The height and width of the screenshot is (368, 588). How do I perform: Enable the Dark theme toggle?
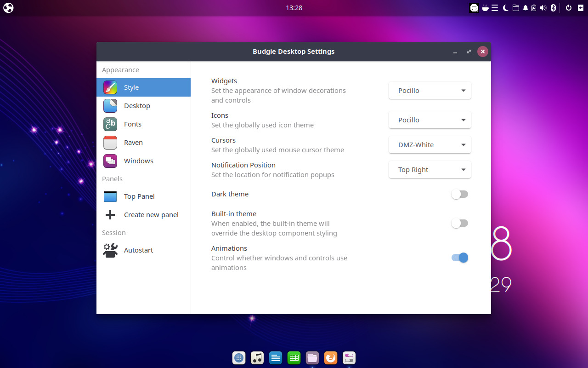tap(459, 194)
